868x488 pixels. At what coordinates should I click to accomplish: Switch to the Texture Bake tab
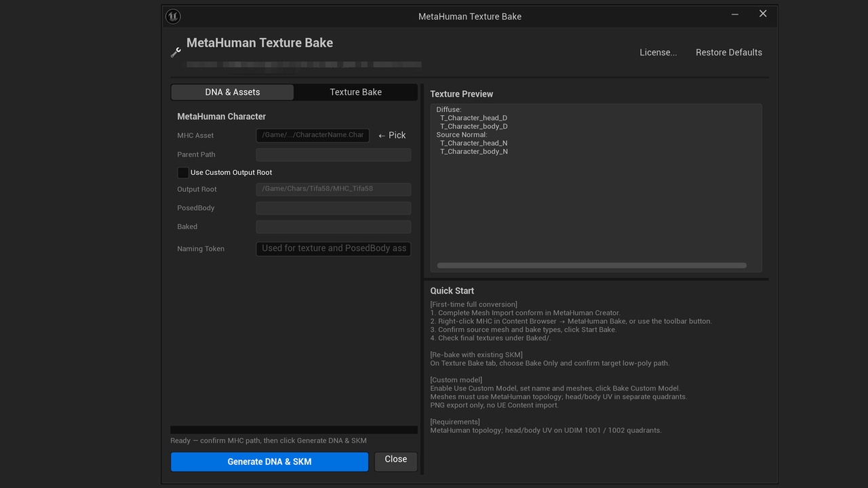click(355, 92)
